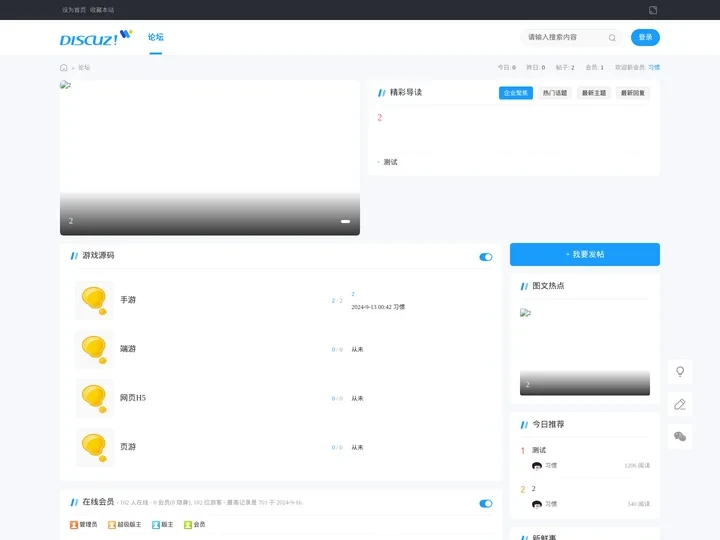This screenshot has width=720, height=540.
Task: Click the 1206 阅读 count
Action: click(637, 466)
